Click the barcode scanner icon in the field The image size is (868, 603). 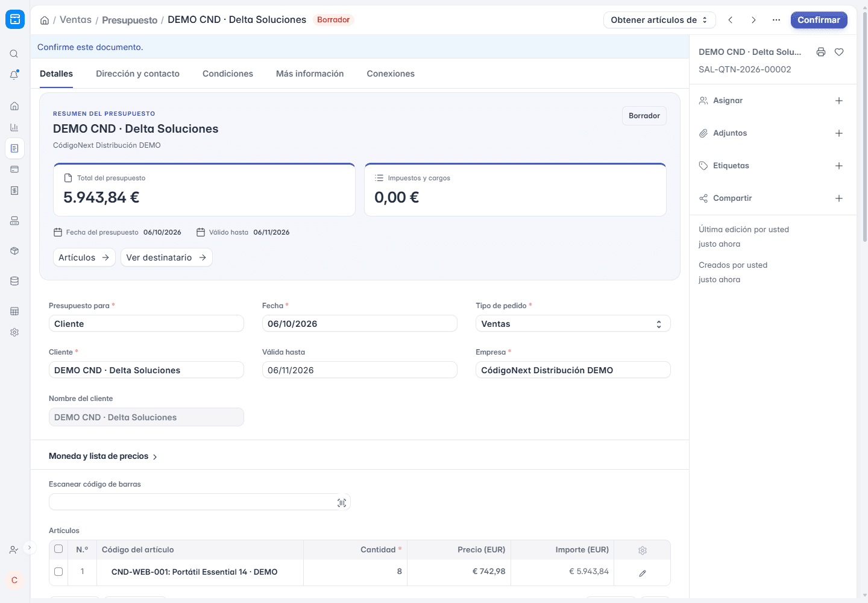click(x=342, y=503)
